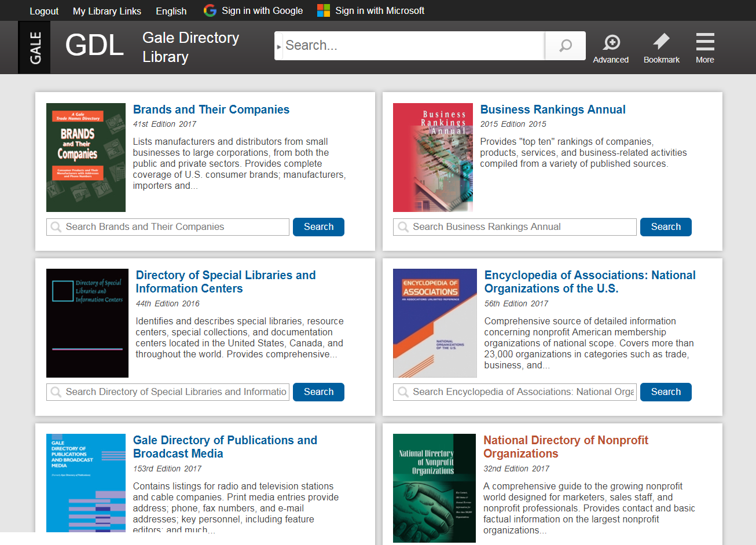Open Directory of Special Libraries title link
Image resolution: width=756 pixels, height=545 pixels.
226,281
